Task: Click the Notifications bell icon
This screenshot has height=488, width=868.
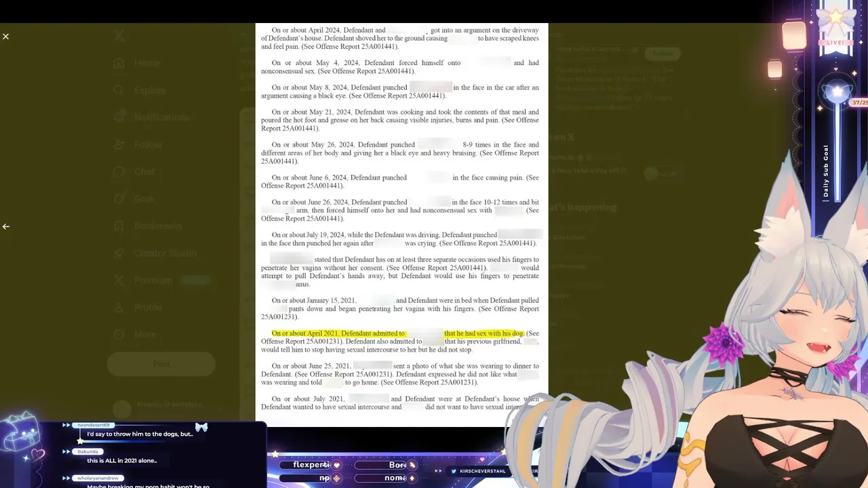Action: click(119, 117)
